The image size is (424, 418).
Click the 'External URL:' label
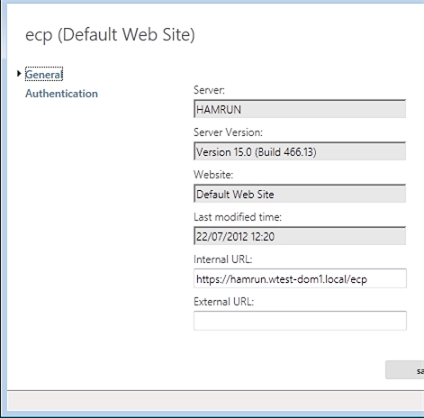tap(224, 301)
